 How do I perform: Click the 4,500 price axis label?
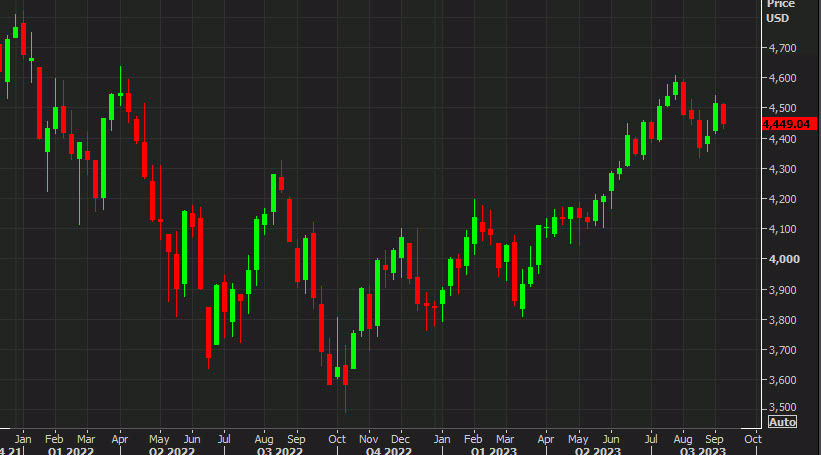[782, 108]
